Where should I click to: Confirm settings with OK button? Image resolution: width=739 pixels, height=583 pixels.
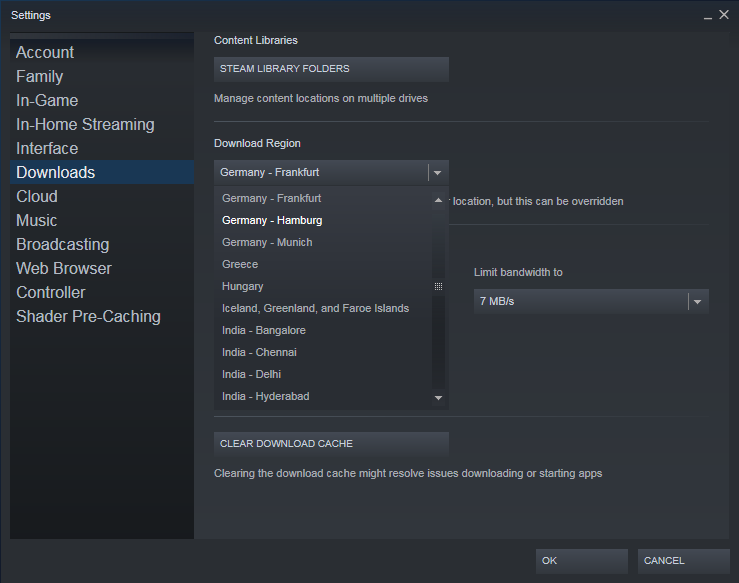pyautogui.click(x=582, y=561)
